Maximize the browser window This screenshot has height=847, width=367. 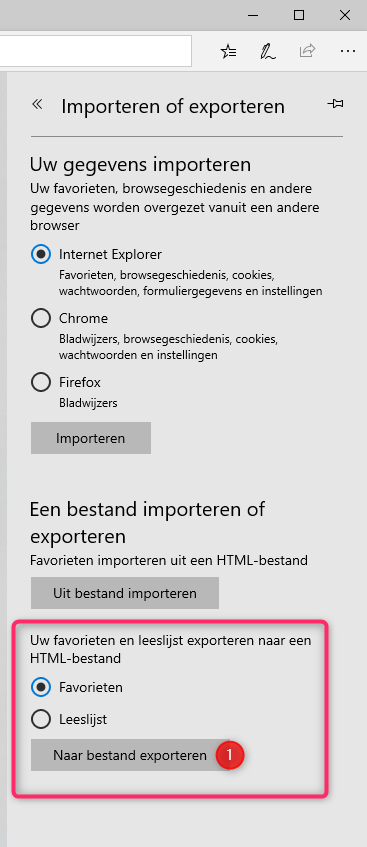(299, 15)
